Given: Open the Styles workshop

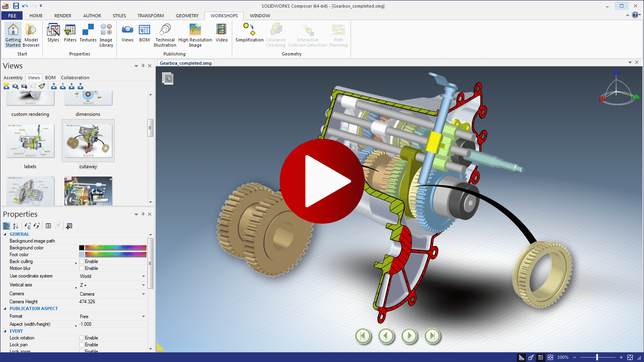Looking at the screenshot, I should coord(53,33).
